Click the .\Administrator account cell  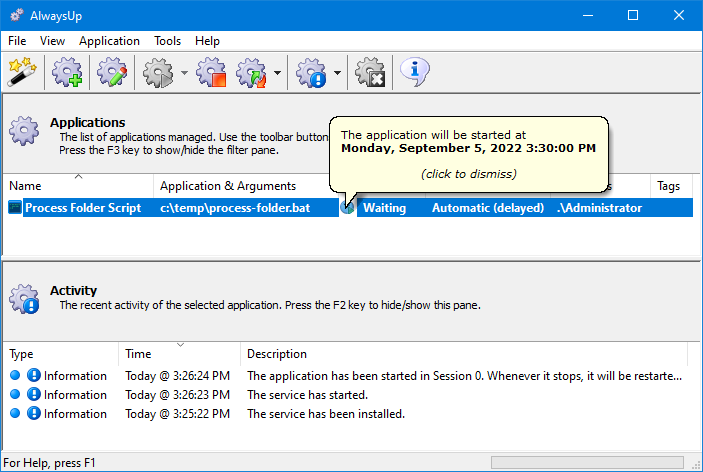pos(599,208)
